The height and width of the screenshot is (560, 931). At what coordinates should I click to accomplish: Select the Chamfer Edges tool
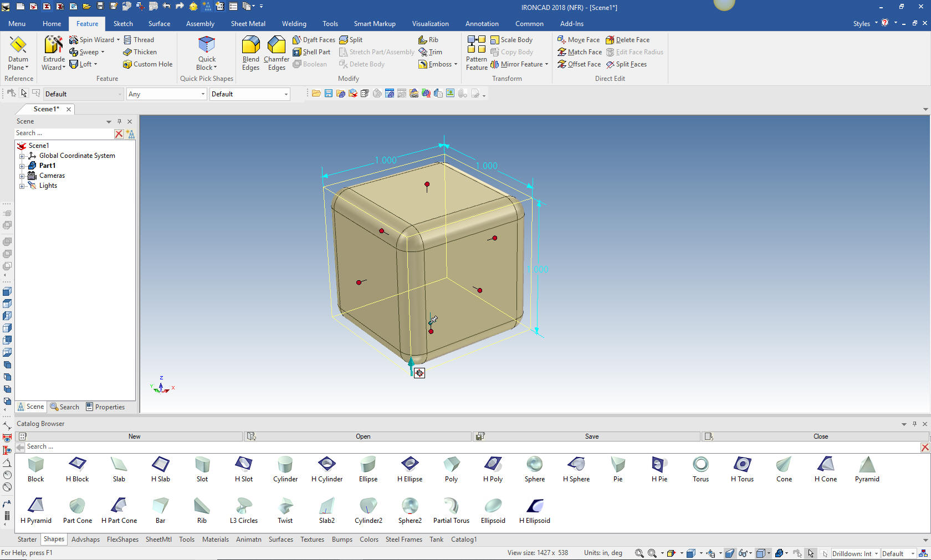tap(276, 53)
